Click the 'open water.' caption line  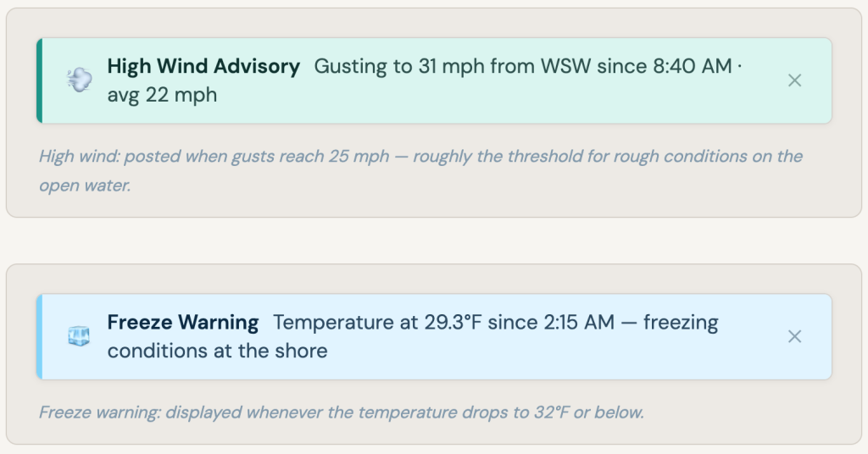click(85, 185)
